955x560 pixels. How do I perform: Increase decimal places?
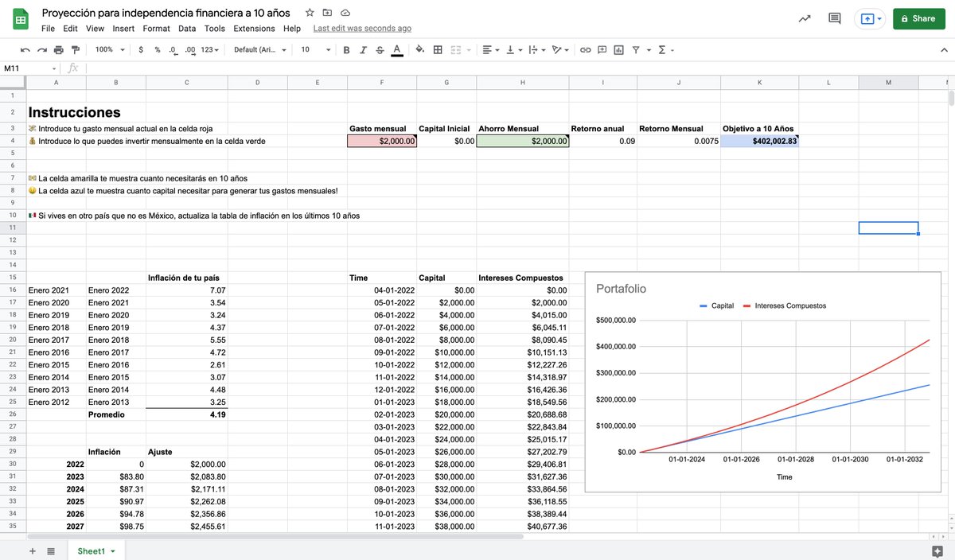pyautogui.click(x=189, y=50)
